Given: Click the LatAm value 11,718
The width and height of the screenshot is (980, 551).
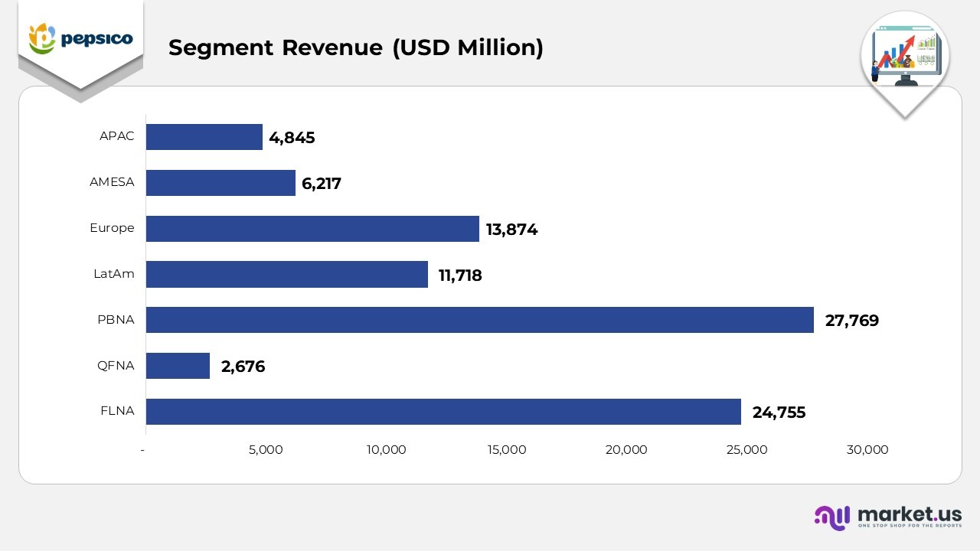Looking at the screenshot, I should (459, 275).
